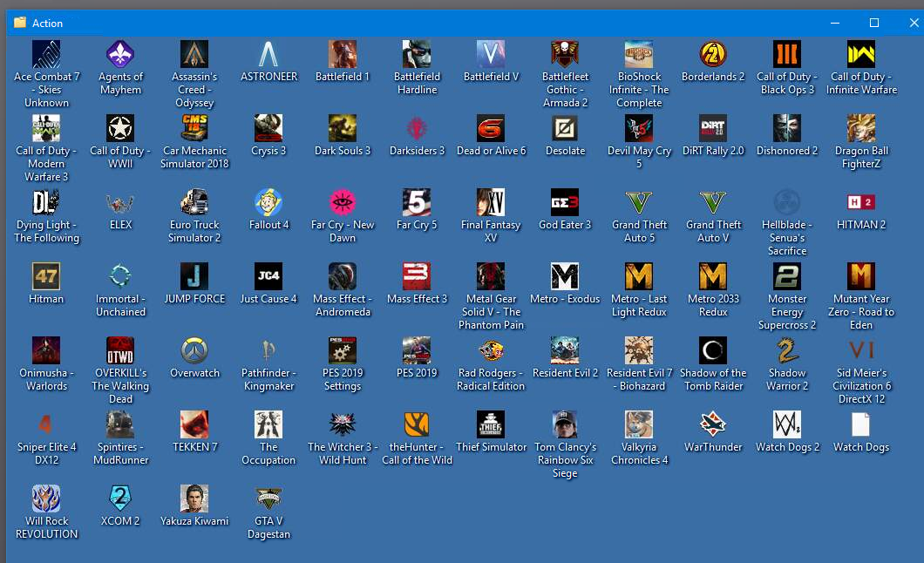Select the Immortal Unchained icon

click(120, 277)
